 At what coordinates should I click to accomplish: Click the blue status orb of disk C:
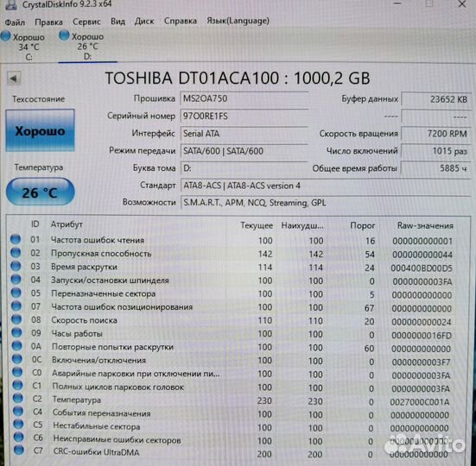pyautogui.click(x=5, y=35)
